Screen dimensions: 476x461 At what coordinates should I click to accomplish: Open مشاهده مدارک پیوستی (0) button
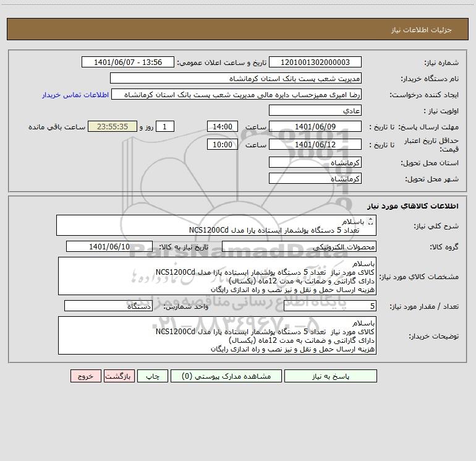226,376
